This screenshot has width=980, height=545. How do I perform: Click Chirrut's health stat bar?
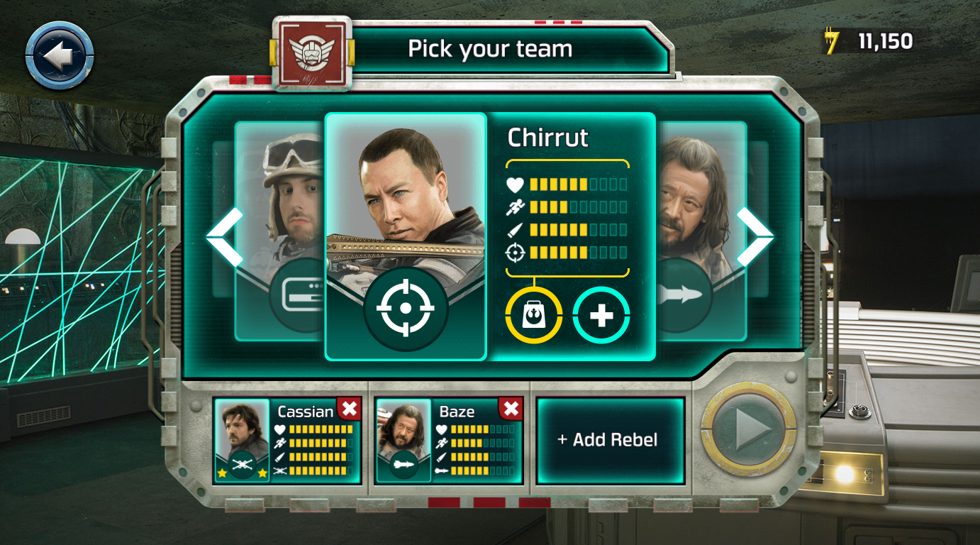tap(567, 185)
